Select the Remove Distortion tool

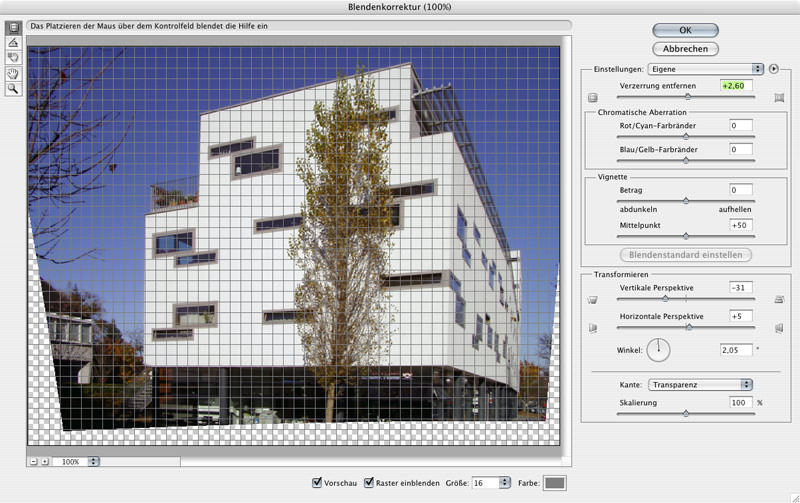coord(13,28)
